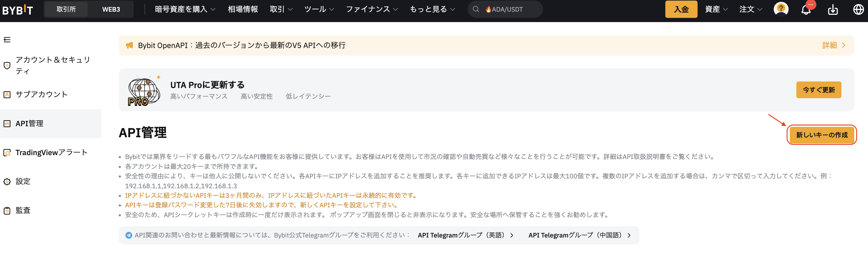Image resolution: width=868 pixels, height=256 pixels.
Task: Open 監査 in sidebar
Action: coord(50,211)
